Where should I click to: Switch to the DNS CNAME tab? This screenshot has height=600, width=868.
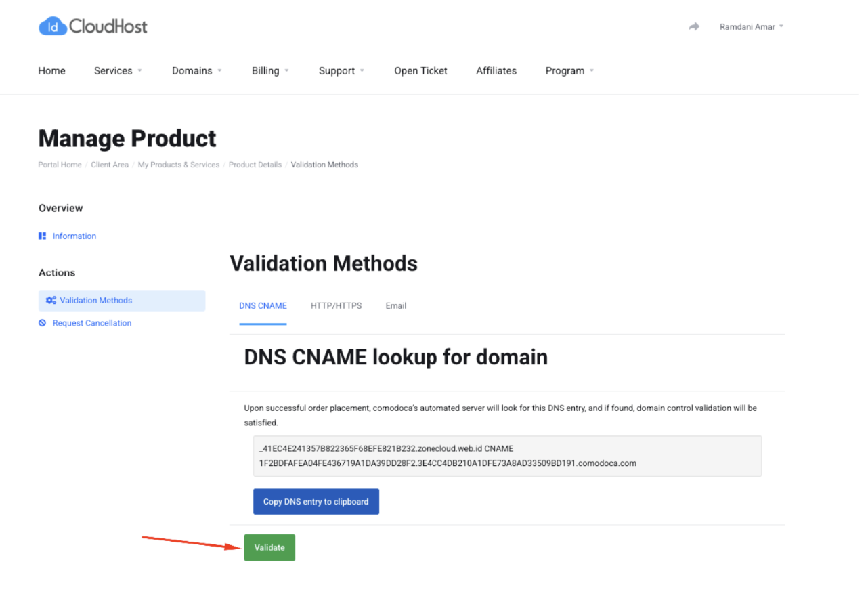tap(263, 306)
